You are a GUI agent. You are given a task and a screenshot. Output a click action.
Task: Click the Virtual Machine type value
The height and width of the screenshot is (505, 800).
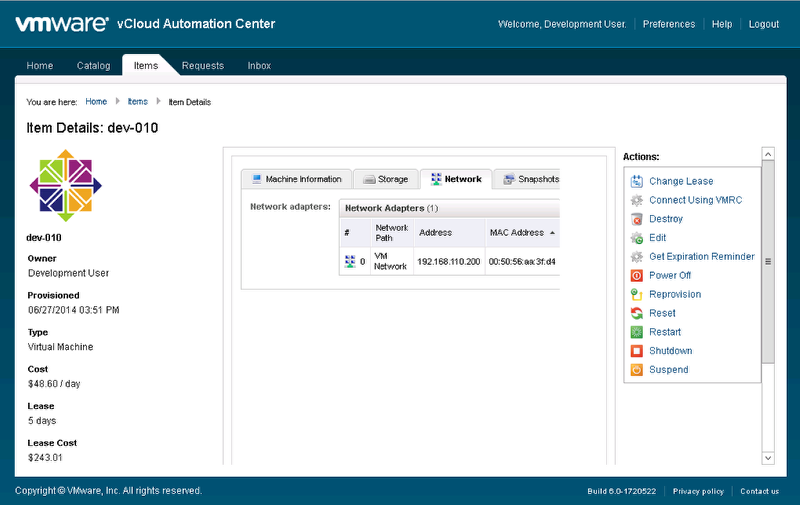60,347
